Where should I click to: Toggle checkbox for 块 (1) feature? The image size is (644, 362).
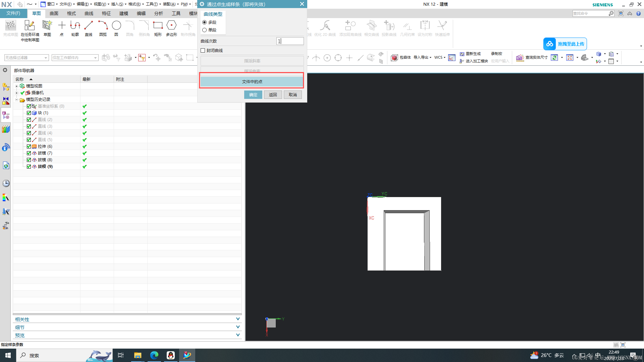click(x=29, y=113)
